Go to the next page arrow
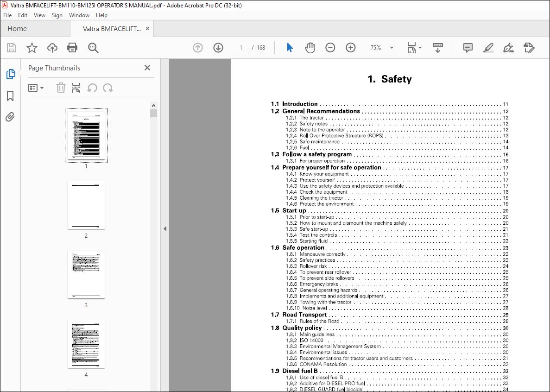This screenshot has width=550, height=392. (x=218, y=48)
